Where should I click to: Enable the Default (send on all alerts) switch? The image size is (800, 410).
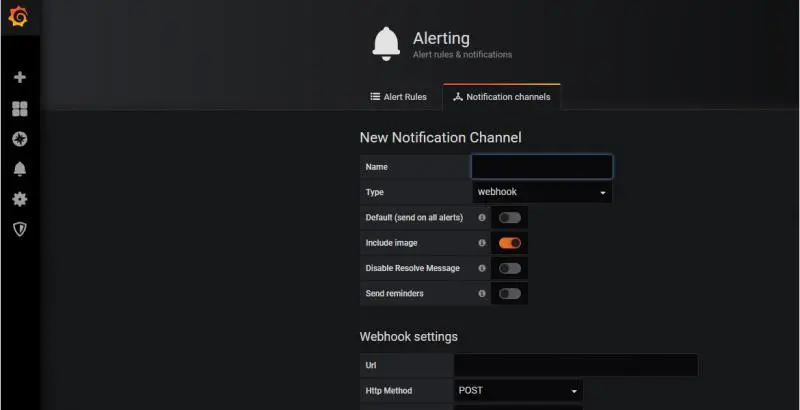tap(510, 218)
